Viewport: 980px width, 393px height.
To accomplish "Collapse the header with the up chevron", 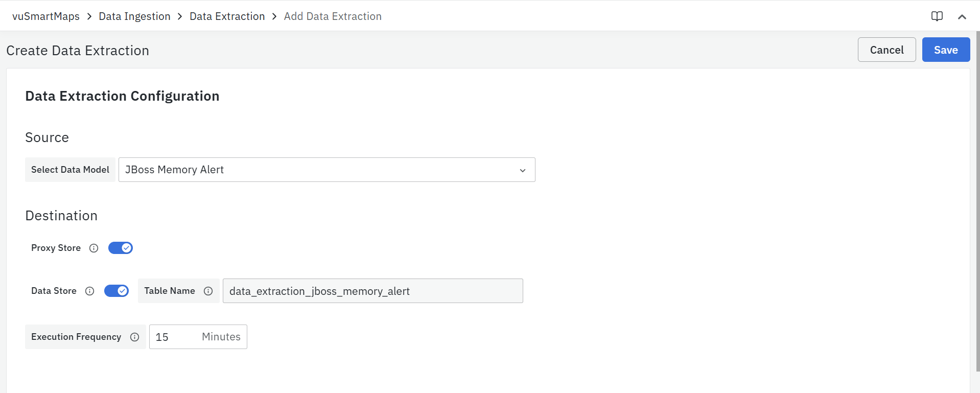I will (x=962, y=17).
